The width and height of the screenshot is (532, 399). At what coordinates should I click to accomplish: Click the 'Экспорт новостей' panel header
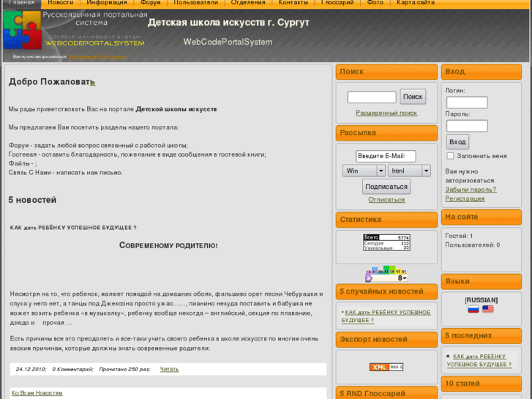coord(386,340)
